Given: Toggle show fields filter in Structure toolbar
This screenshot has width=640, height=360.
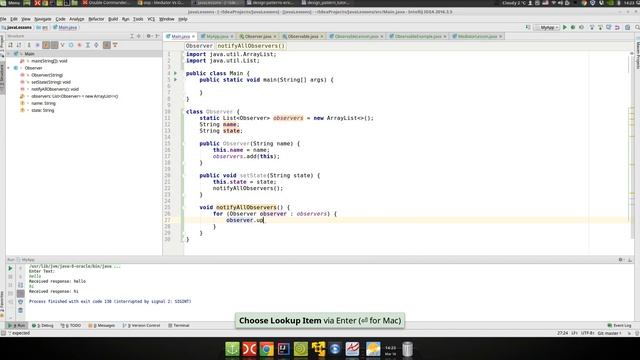Looking at the screenshot, I should (x=46, y=45).
